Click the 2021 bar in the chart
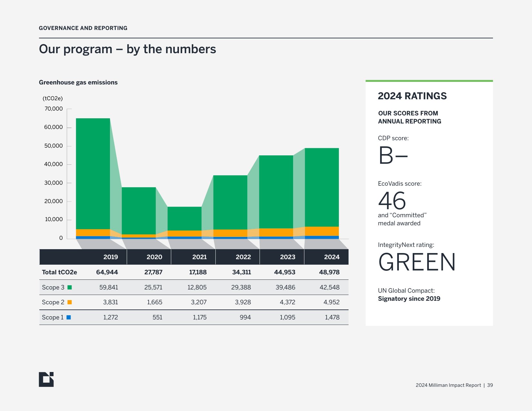The height and width of the screenshot is (411, 532). (x=185, y=223)
